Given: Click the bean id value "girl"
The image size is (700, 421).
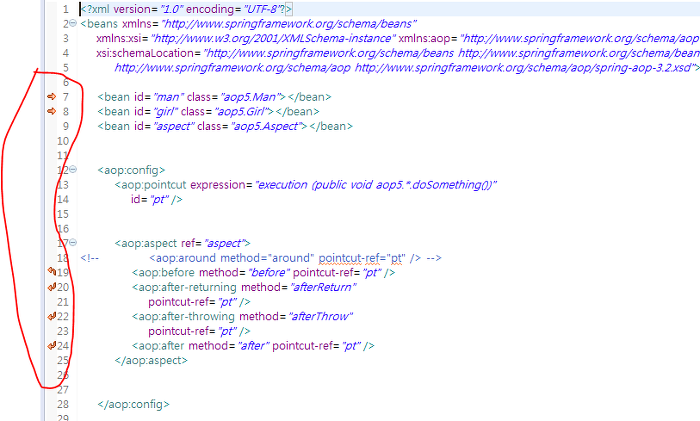Looking at the screenshot, I should coord(165,112).
